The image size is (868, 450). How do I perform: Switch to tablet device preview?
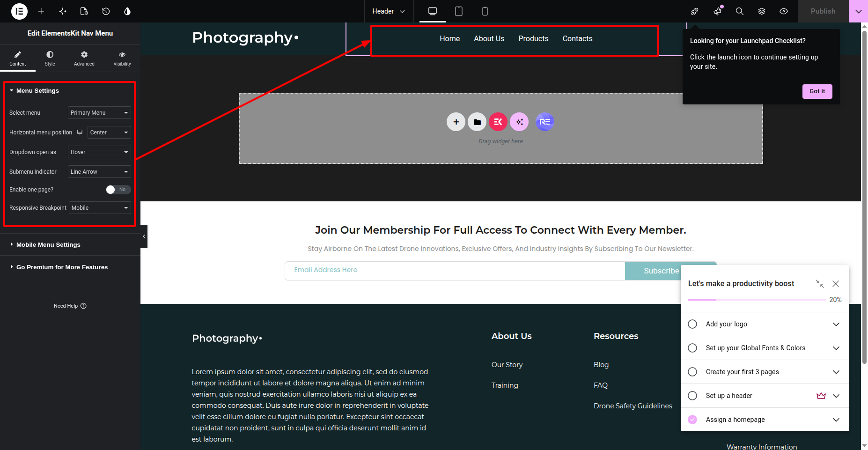(x=459, y=11)
